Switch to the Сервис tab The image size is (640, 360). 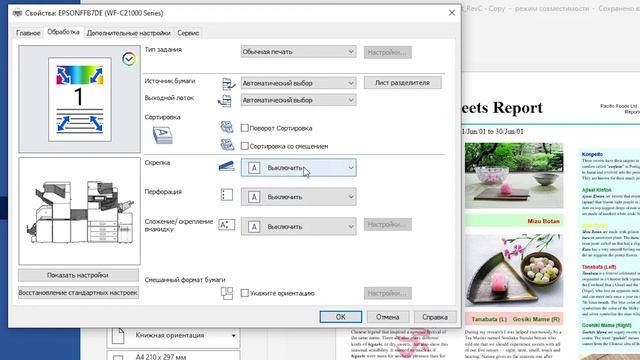tap(188, 33)
